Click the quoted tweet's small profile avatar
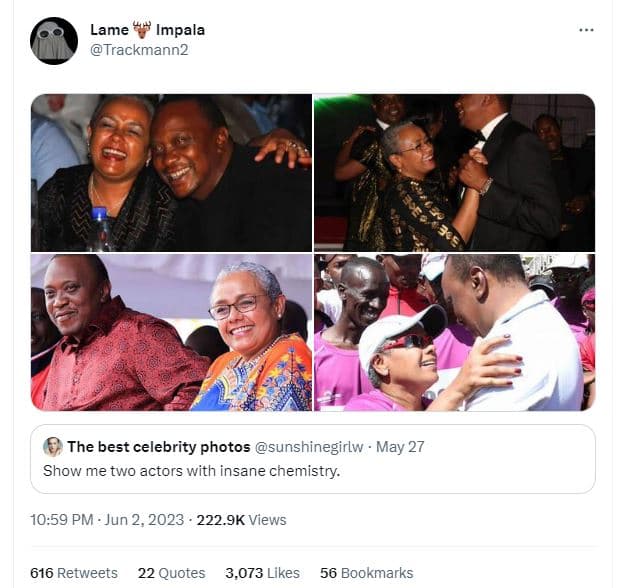The height and width of the screenshot is (588, 621). pyautogui.click(x=52, y=446)
